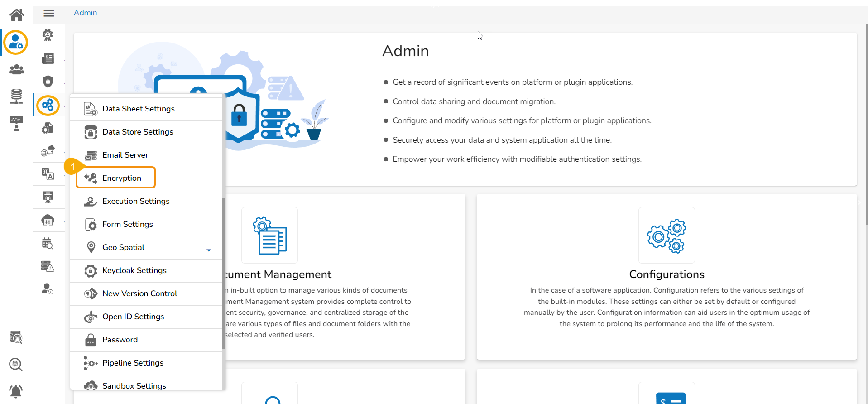Open Sandbox Settings menu item
868x404 pixels.
pos(146,383)
